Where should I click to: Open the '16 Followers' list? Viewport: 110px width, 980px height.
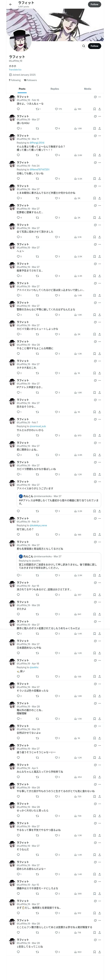pyautogui.click(x=30, y=80)
